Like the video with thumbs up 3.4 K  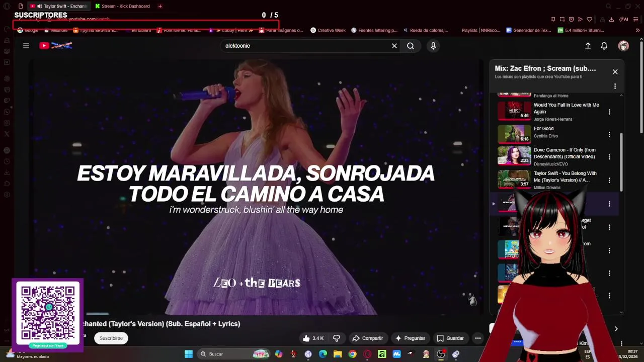pos(313,338)
